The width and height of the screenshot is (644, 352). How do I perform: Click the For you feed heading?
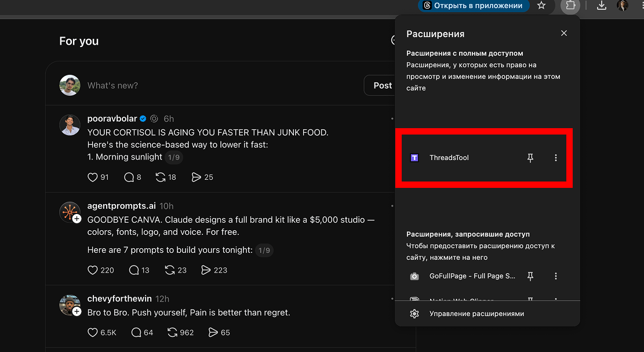(x=79, y=41)
